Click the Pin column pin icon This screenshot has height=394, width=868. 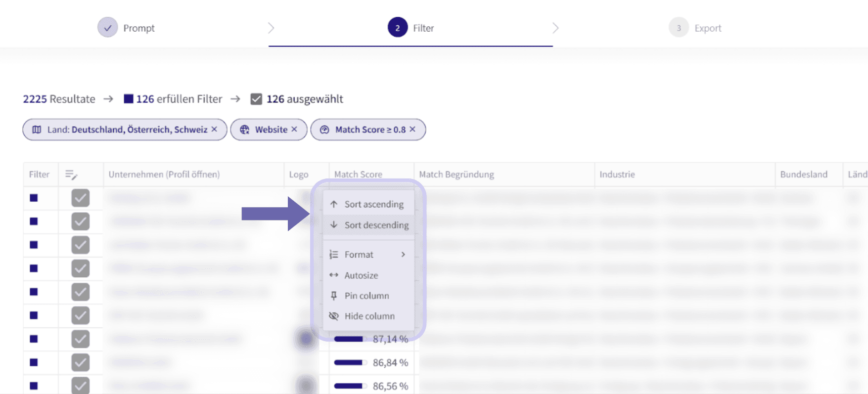point(334,296)
